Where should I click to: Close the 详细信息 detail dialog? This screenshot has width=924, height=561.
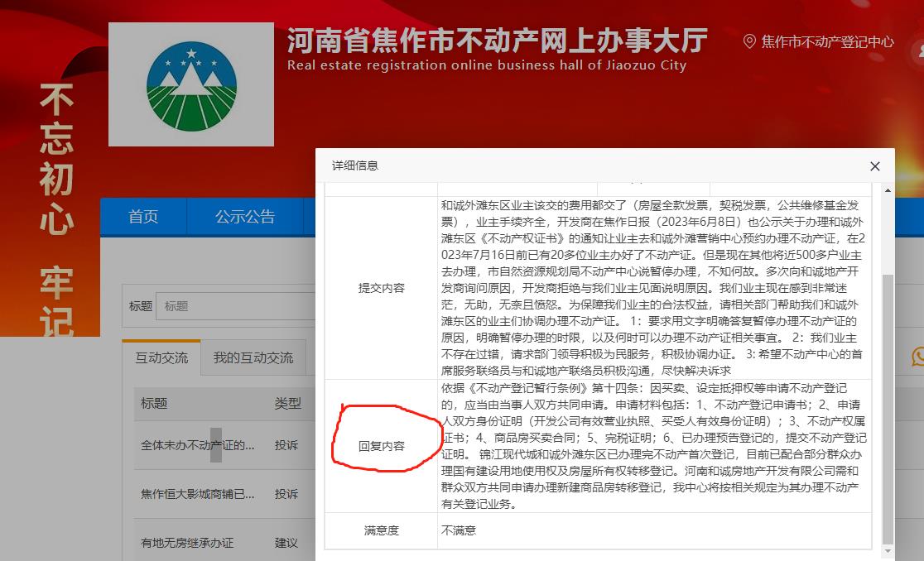pos(874,165)
